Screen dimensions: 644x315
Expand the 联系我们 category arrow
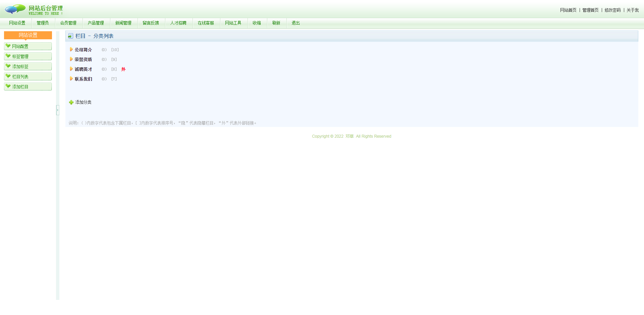[71, 79]
